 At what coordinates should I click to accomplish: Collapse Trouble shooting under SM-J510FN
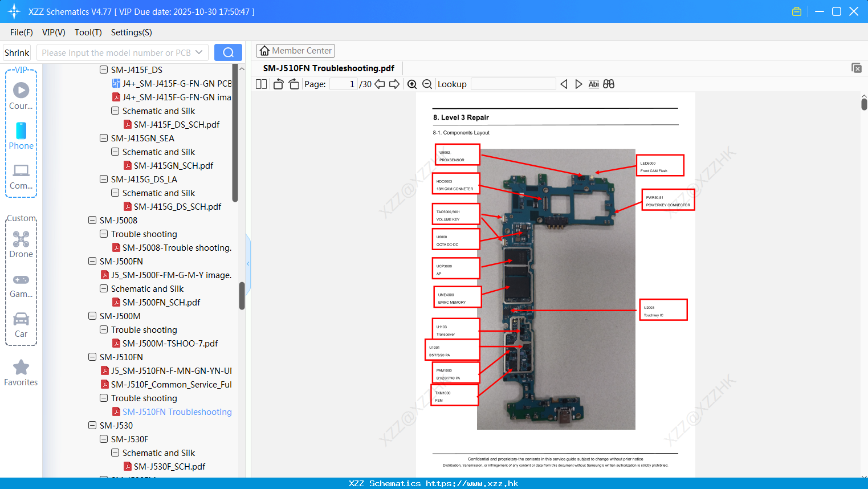tap(104, 398)
